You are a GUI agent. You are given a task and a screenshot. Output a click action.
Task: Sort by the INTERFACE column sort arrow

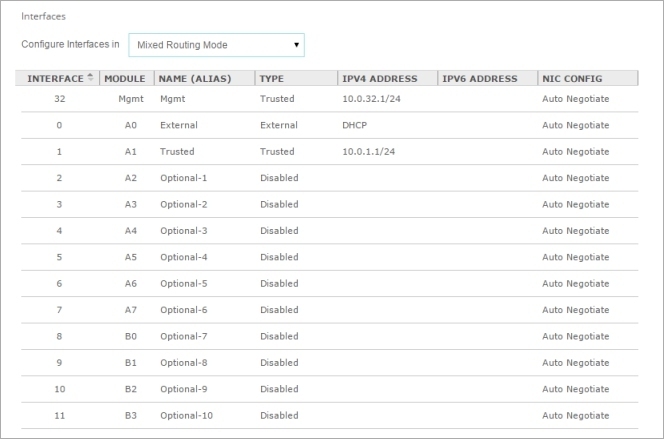(91, 78)
